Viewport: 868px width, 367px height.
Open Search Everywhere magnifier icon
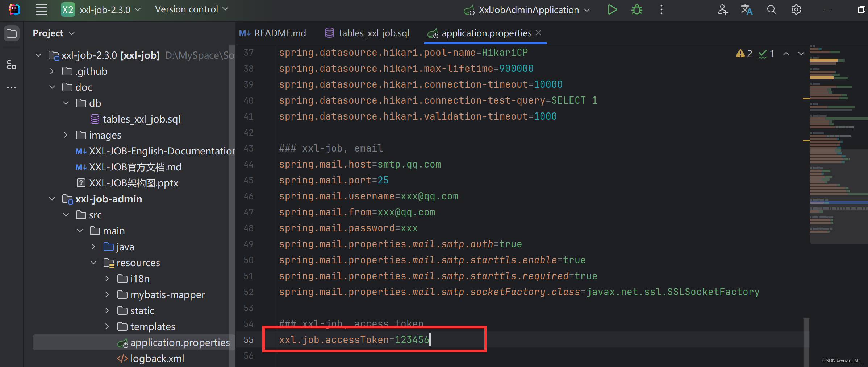point(771,9)
